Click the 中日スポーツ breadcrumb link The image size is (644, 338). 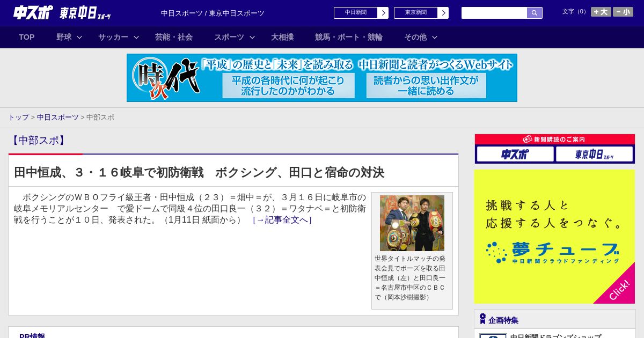pyautogui.click(x=58, y=117)
